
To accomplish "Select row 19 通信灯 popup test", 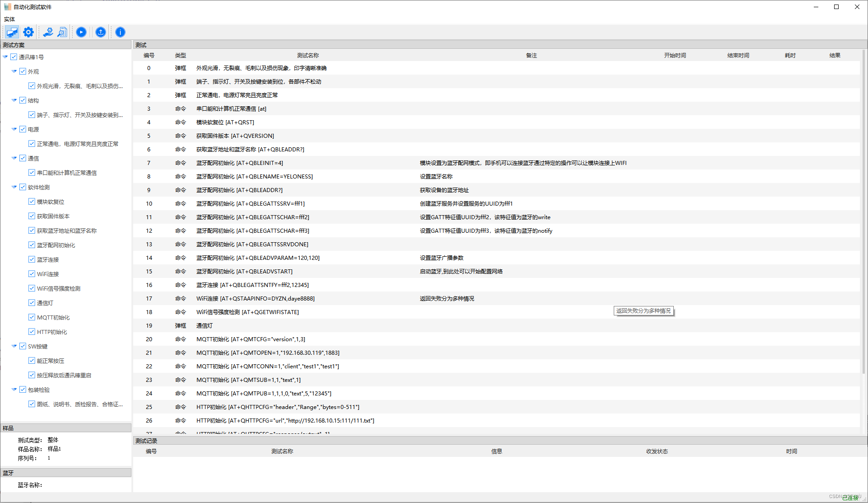I will click(x=497, y=325).
